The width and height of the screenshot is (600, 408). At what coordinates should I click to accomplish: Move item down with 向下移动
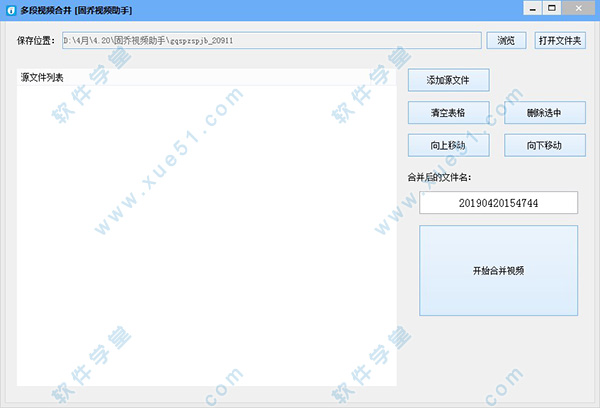(x=544, y=145)
